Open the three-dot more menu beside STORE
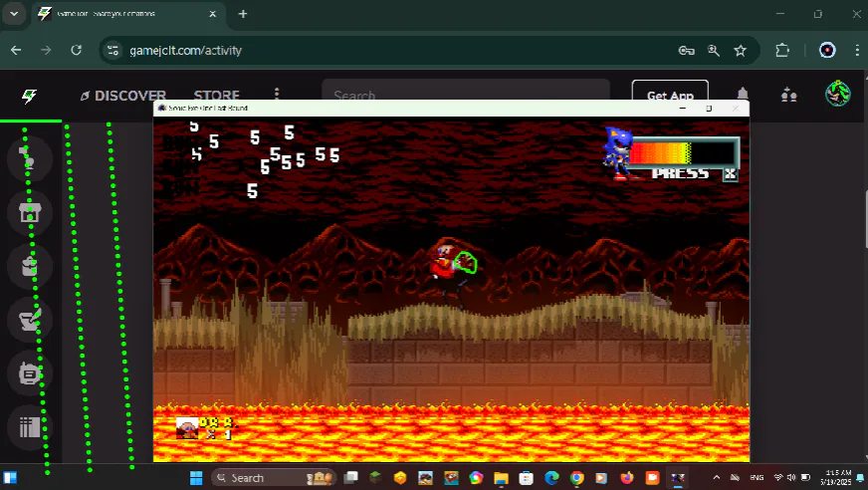868x490 pixels. coord(277,96)
